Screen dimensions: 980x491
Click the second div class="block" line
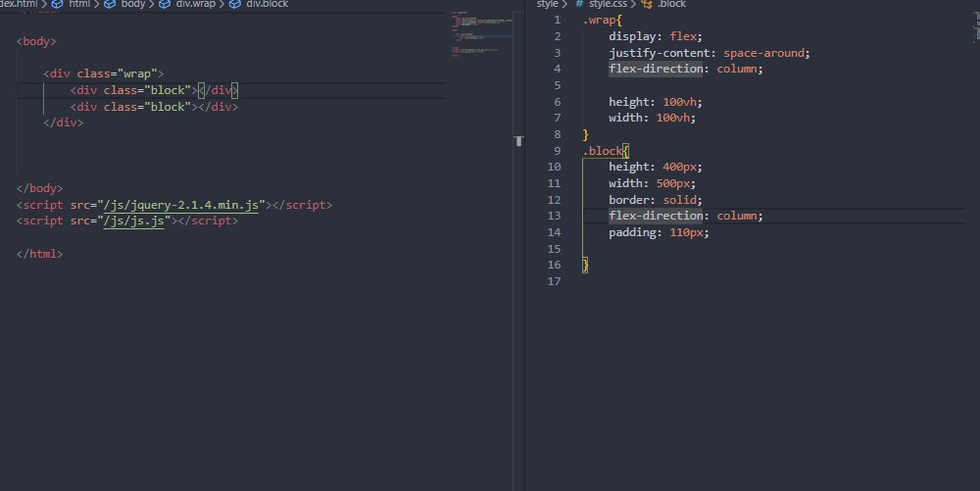pos(155,107)
